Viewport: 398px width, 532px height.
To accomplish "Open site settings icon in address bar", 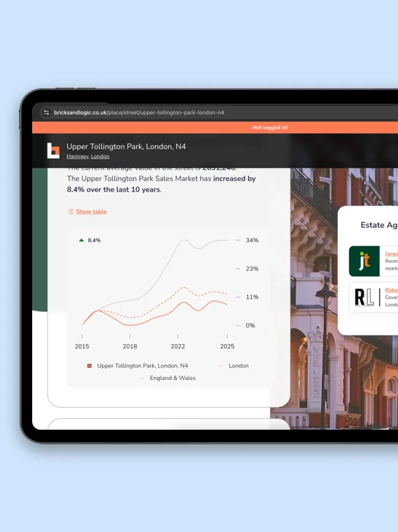I will coord(47,113).
